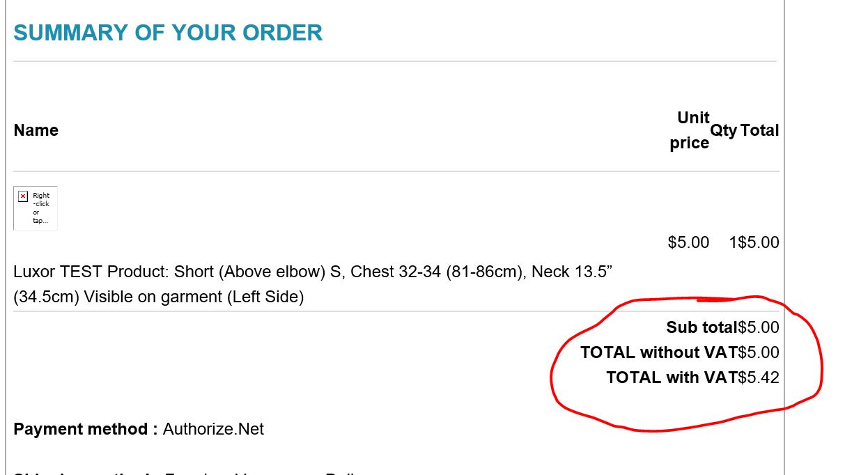The image size is (868, 475).
Task: Click the 'Payment method :' label
Action: (86, 429)
